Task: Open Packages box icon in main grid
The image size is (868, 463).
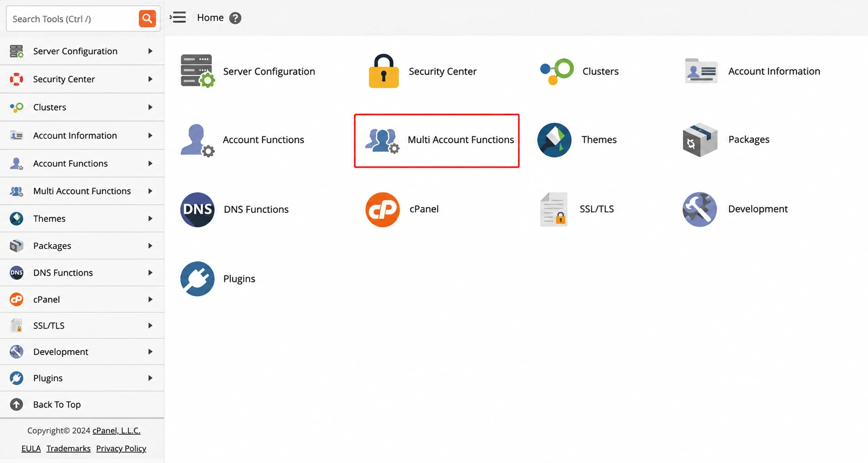Action: coord(700,140)
